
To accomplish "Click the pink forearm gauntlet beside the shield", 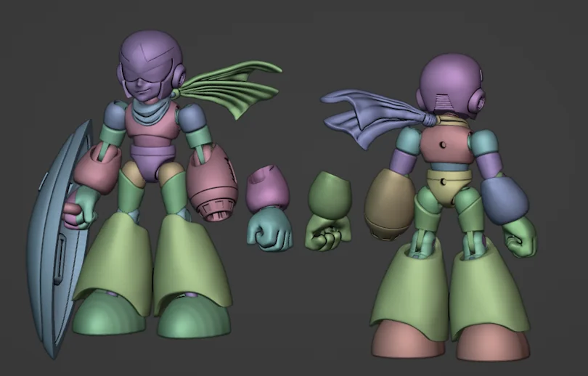I will tap(98, 168).
